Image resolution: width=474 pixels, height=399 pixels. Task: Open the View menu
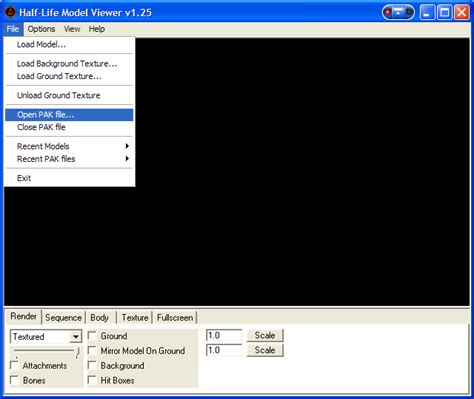click(72, 29)
